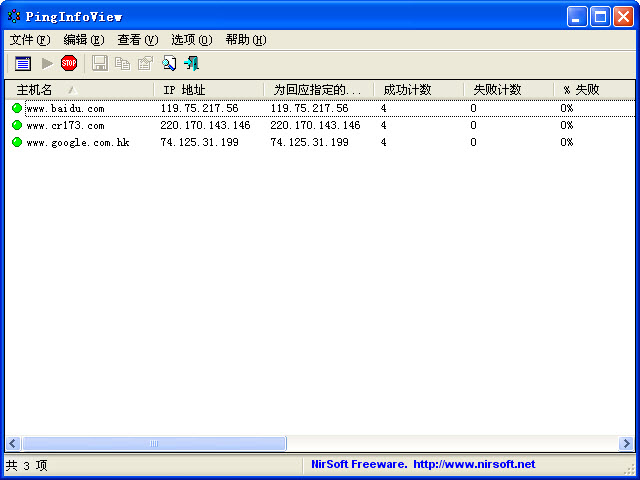Open the 文件(F) menu
640x480 pixels.
30,40
